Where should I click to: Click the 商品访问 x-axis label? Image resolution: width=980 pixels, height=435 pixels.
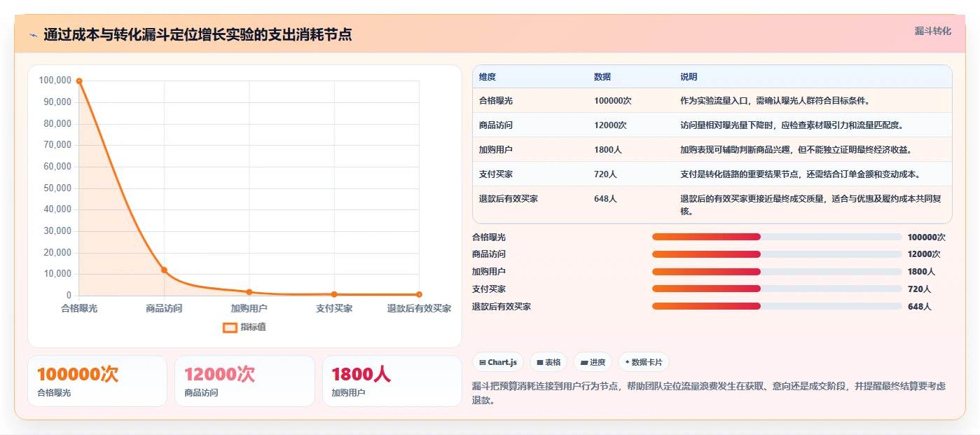pyautogui.click(x=164, y=308)
